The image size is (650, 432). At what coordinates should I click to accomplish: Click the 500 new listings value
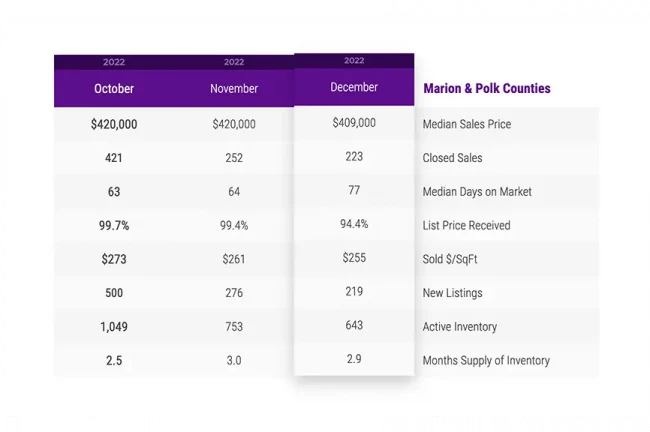coord(114,293)
